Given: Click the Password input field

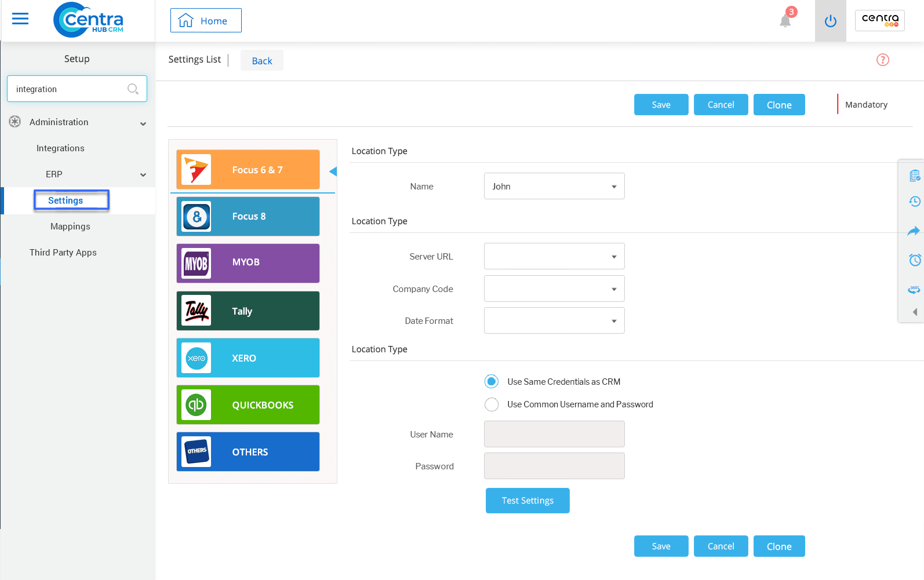Looking at the screenshot, I should (554, 466).
